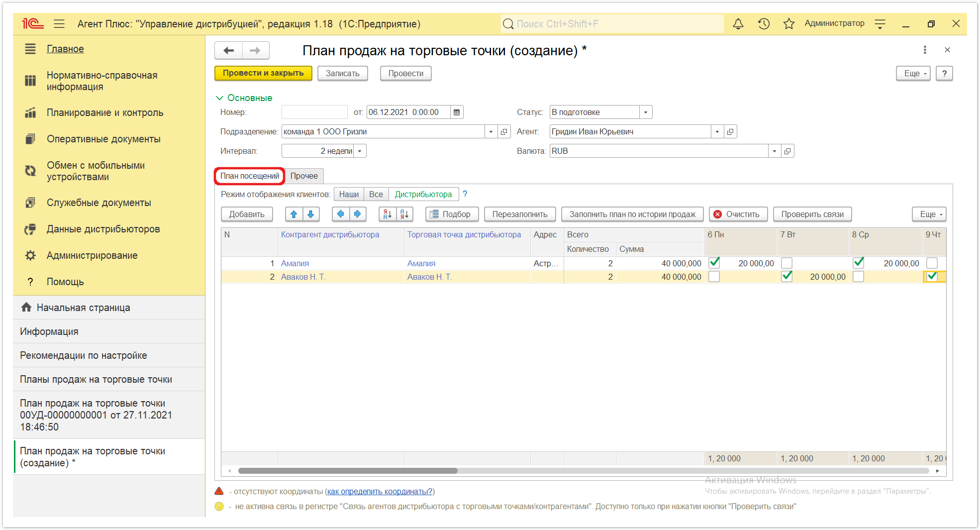
Task: Select Наши client display mode
Action: (x=349, y=194)
